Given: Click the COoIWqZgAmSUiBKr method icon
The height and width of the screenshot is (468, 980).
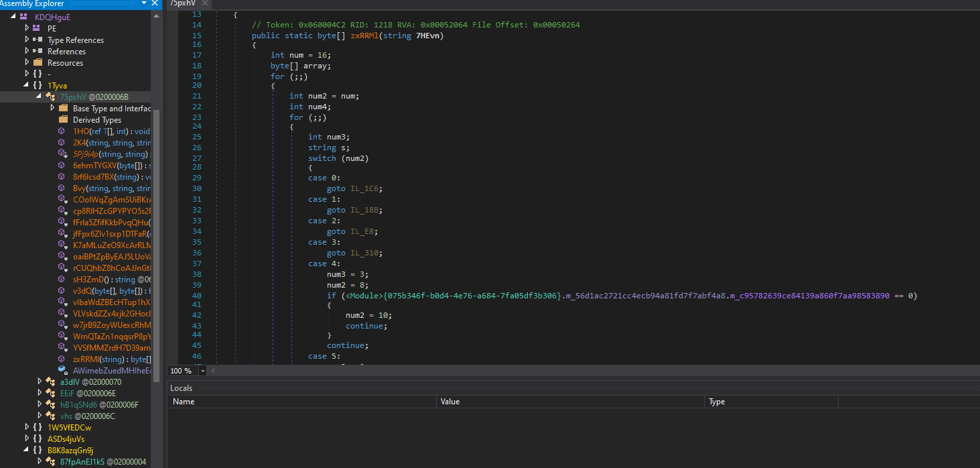Looking at the screenshot, I should click(x=62, y=199).
